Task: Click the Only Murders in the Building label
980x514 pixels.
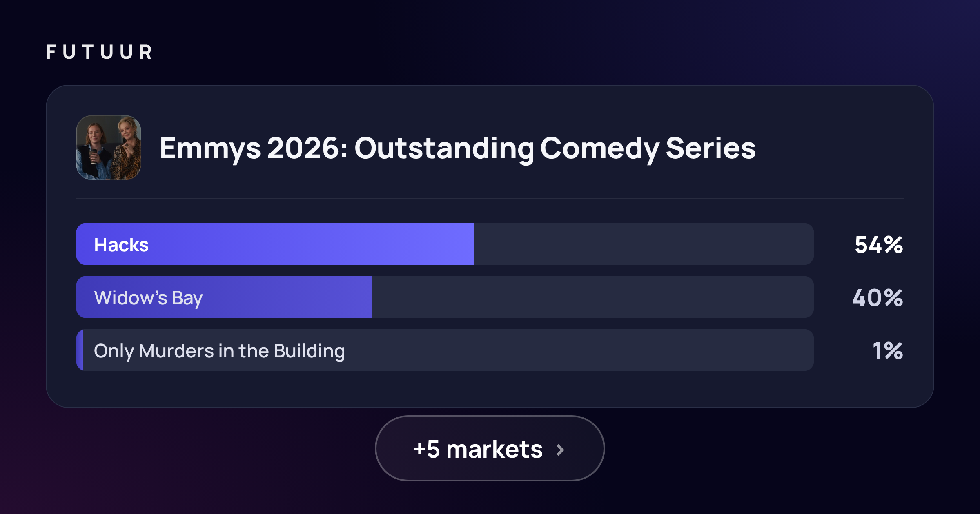Action: pos(219,351)
